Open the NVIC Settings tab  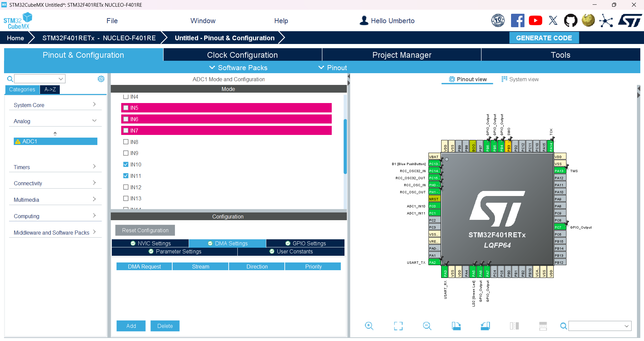point(150,243)
